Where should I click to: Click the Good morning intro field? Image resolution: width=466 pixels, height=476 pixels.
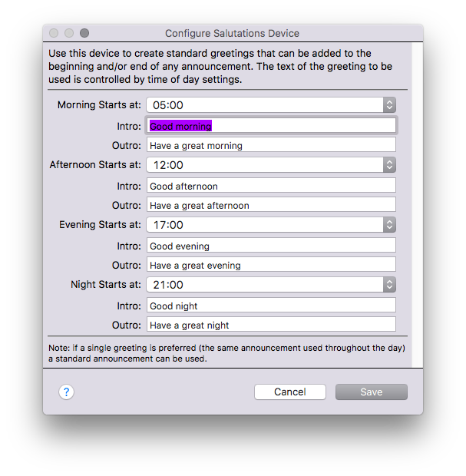point(271,125)
